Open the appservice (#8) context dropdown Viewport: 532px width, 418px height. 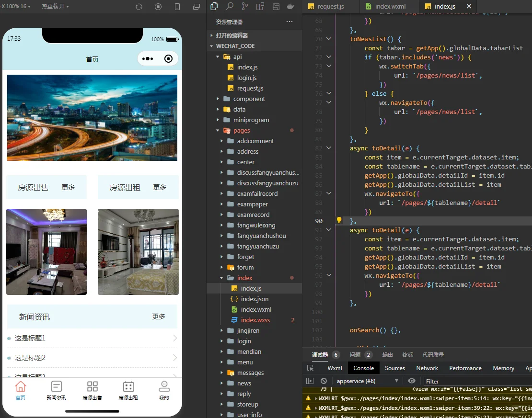[367, 381]
